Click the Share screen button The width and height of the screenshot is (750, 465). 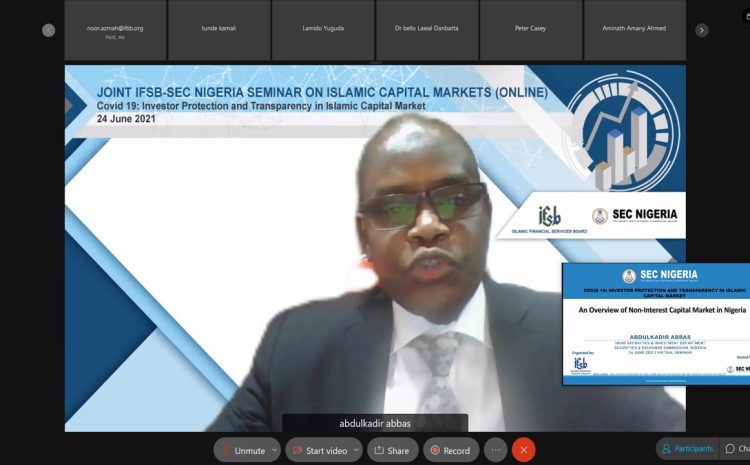393,450
